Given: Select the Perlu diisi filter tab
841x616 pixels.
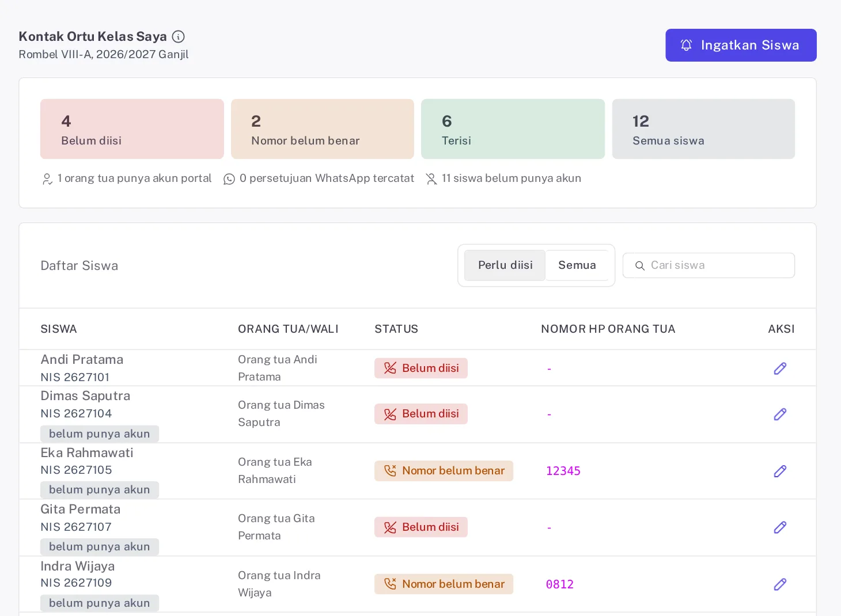Looking at the screenshot, I should click(505, 265).
